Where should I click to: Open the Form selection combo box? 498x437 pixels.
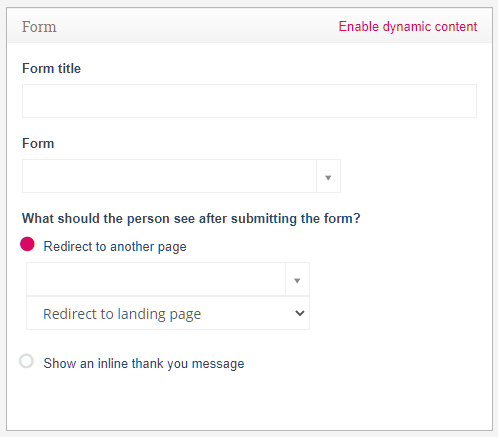click(181, 176)
